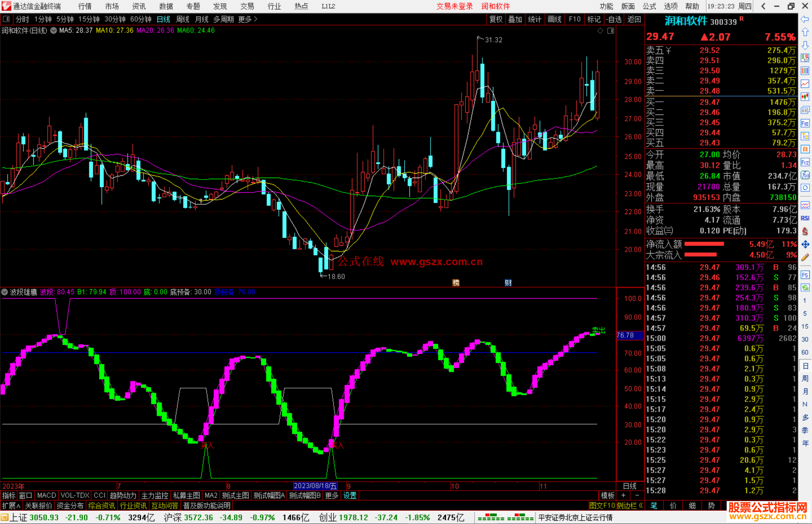
Task: Click the RSI indicator sidebar icon
Action: point(805,218)
